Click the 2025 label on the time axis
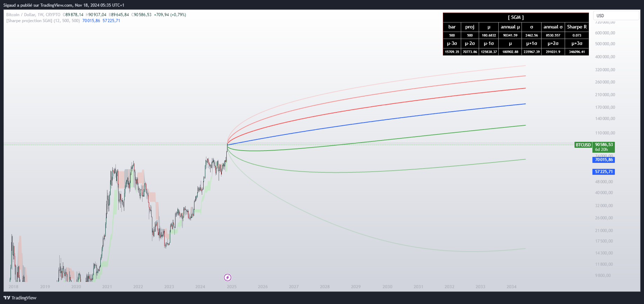This screenshot has width=644, height=304. (x=232, y=287)
